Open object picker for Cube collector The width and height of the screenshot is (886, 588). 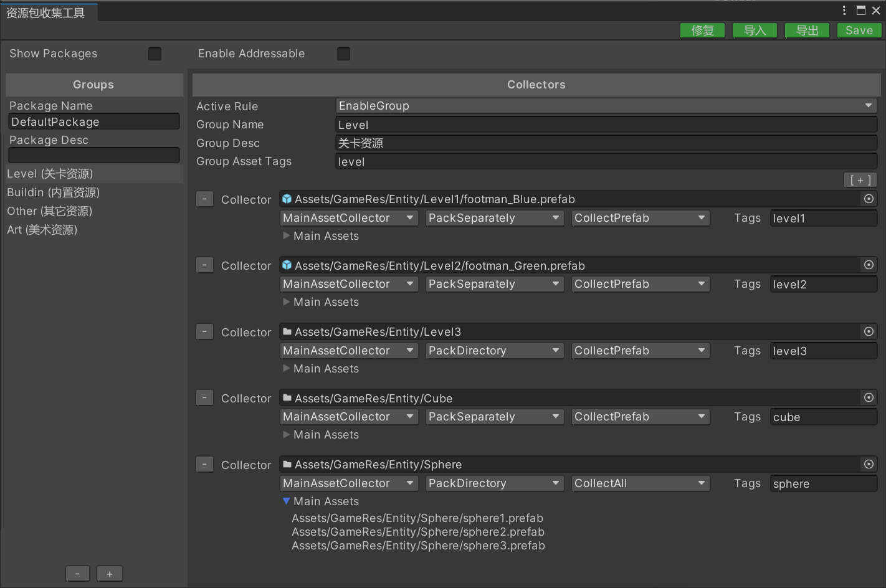pos(869,397)
